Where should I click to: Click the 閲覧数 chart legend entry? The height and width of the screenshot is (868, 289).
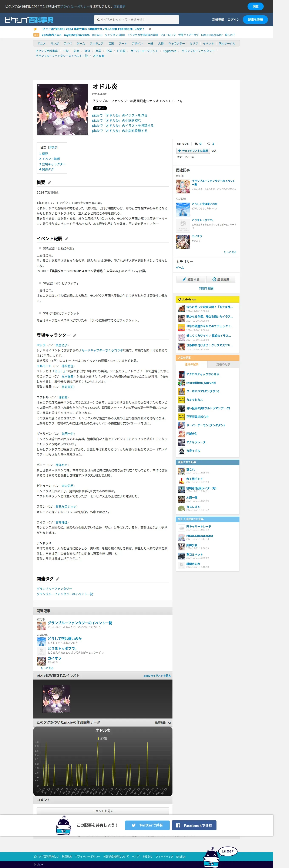(x=103, y=739)
